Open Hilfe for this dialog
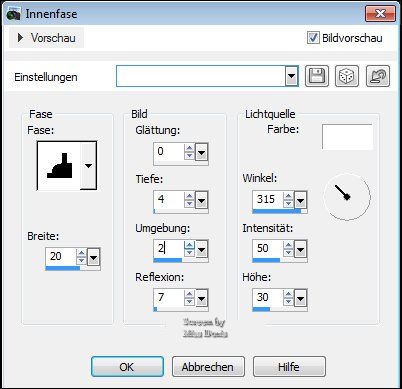402x389 pixels. tap(289, 367)
